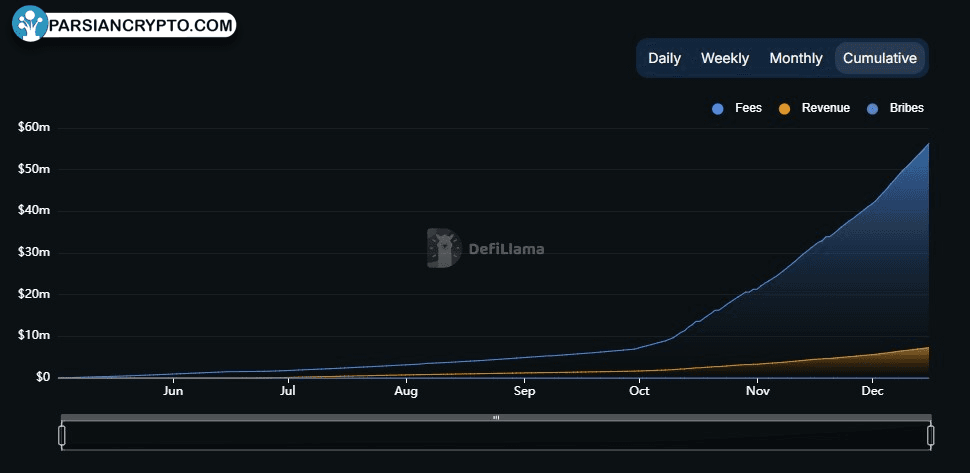Screen dimensions: 970x473
Task: Click the Oct label on the x-axis
Action: [640, 392]
